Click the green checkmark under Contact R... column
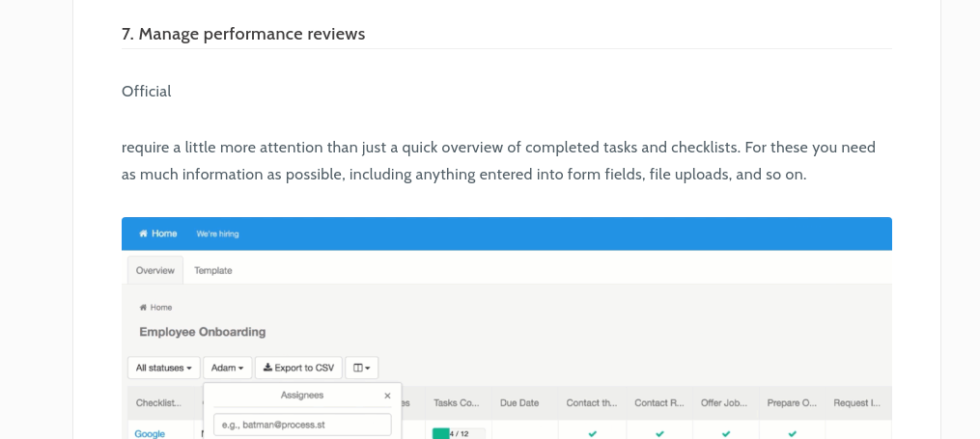 click(x=659, y=433)
